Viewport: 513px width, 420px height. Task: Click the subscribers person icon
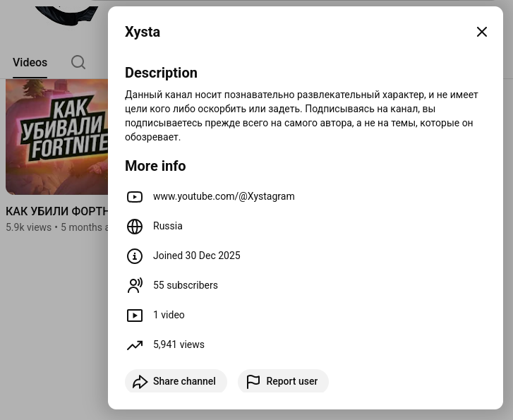coord(135,285)
